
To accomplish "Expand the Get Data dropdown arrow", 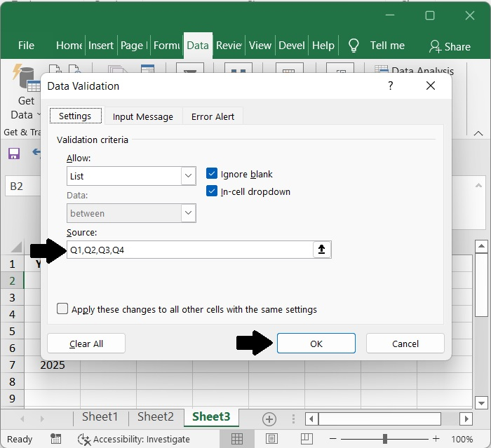I will [x=39, y=114].
